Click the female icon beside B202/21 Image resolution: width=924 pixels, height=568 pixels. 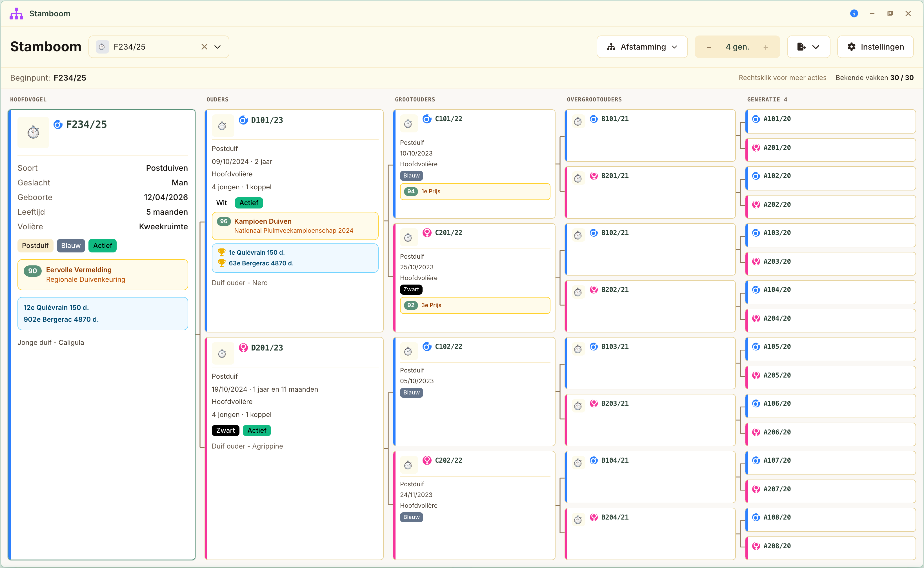pyautogui.click(x=594, y=289)
